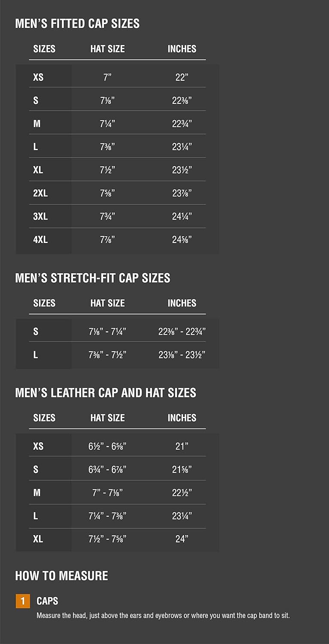This screenshot has width=329, height=644.
Task: Click the 22⅜" - 22¾" stretch-fit inches range
Action: tap(182, 331)
